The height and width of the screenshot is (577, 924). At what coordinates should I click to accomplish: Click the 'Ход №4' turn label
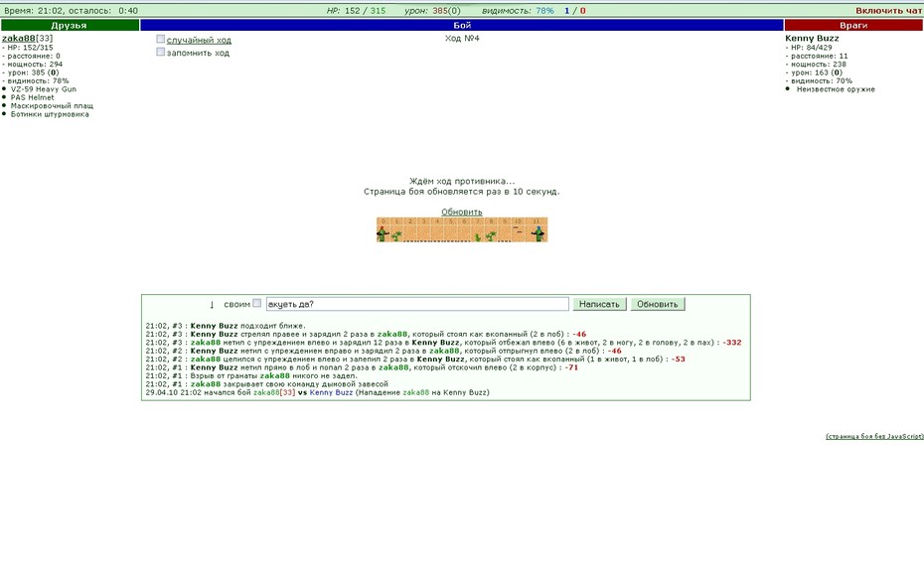point(462,39)
